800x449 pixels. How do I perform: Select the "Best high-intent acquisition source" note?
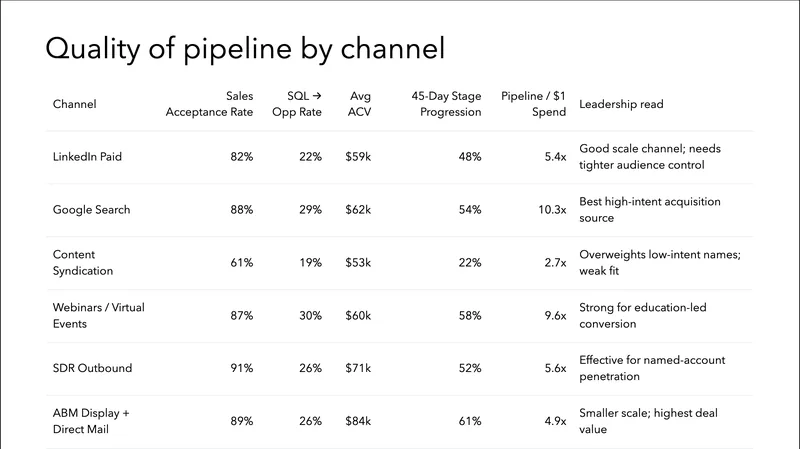tap(649, 210)
